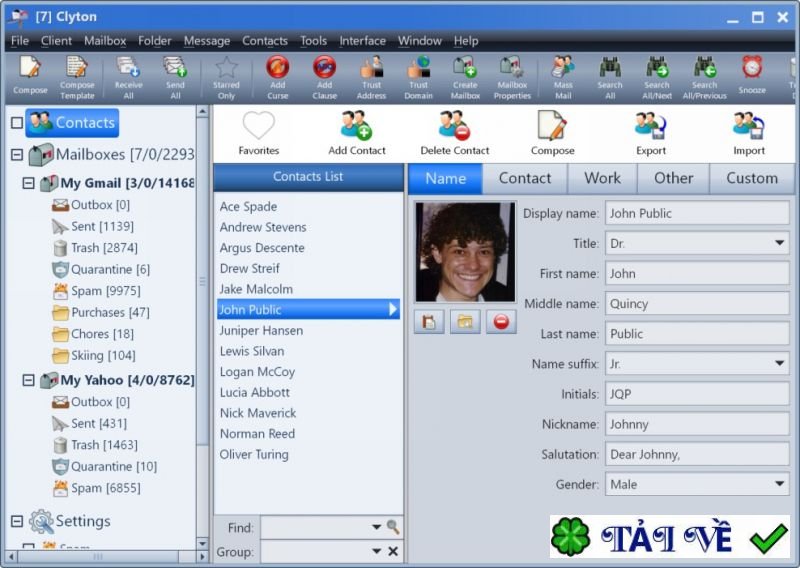Switch to the Contact tab
800x568 pixels.
[524, 179]
